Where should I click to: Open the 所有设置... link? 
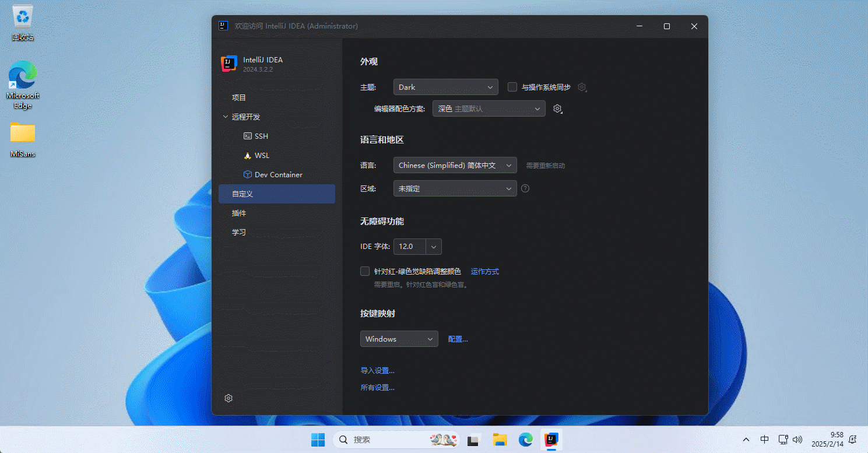[377, 387]
